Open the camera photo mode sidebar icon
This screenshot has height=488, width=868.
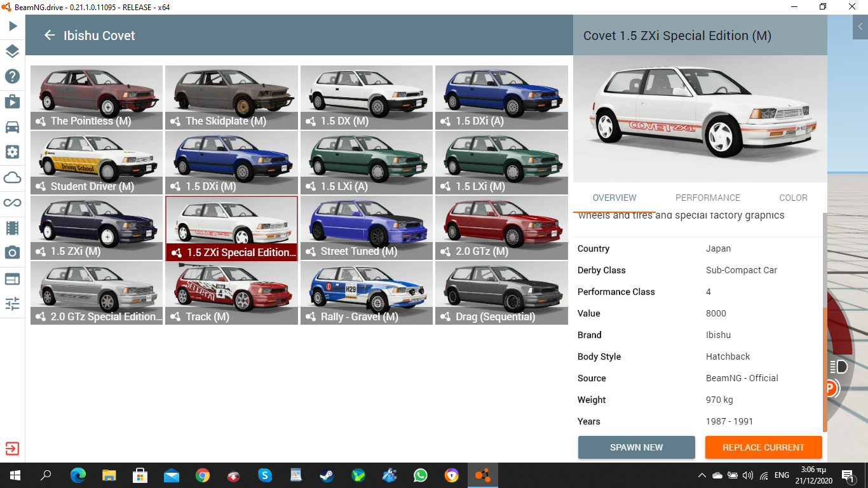tap(12, 253)
